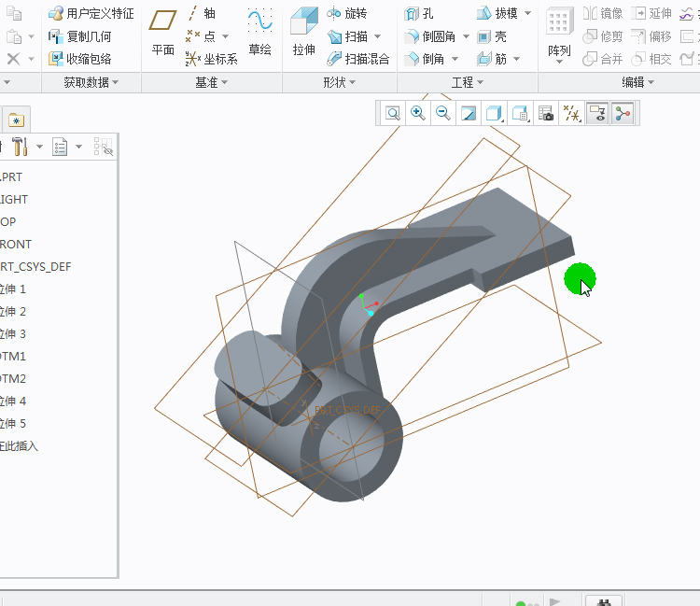Click the Pattern tool (阵列)
The width and height of the screenshot is (700, 606).
click(559, 35)
